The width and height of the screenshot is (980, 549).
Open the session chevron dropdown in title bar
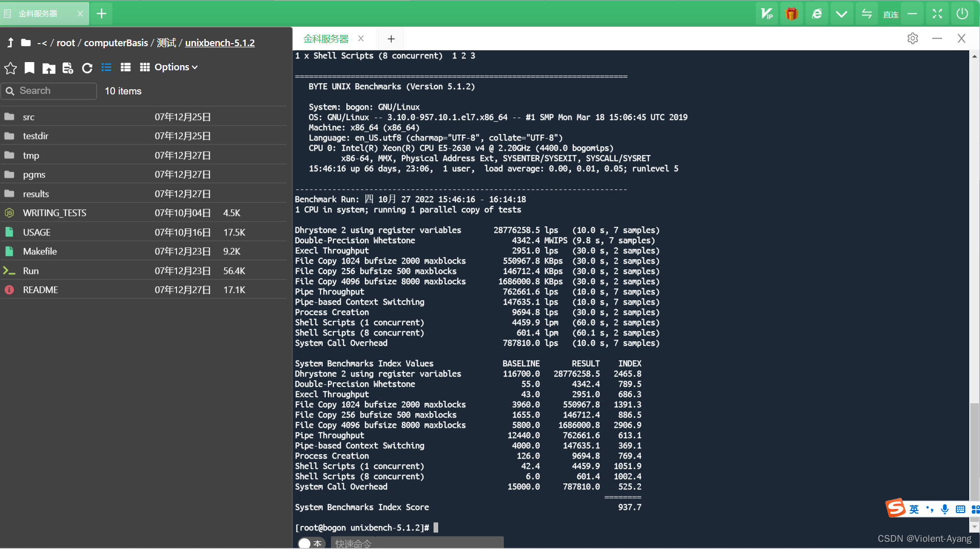841,13
